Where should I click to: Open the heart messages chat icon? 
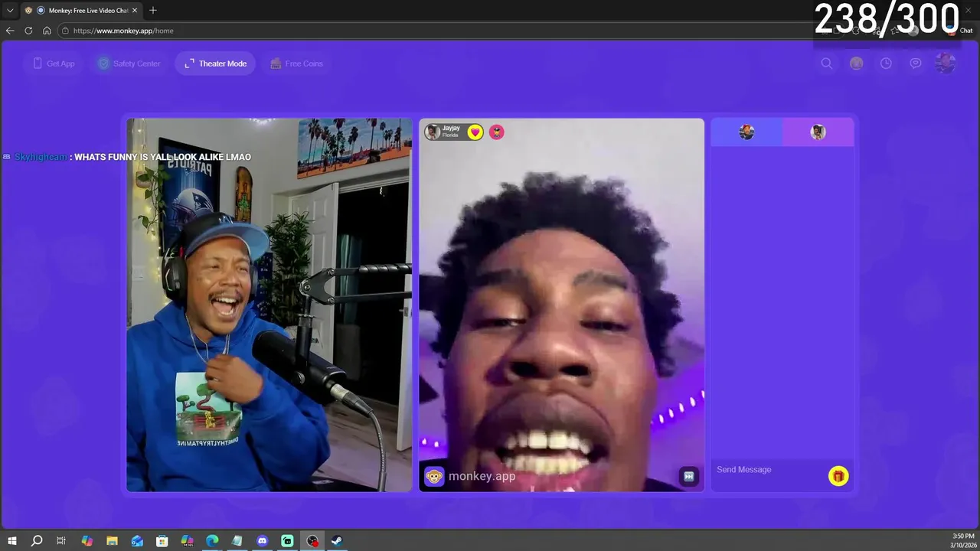click(916, 64)
